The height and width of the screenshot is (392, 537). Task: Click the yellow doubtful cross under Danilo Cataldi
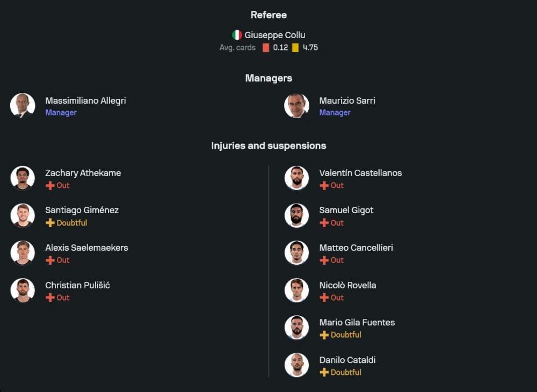324,372
